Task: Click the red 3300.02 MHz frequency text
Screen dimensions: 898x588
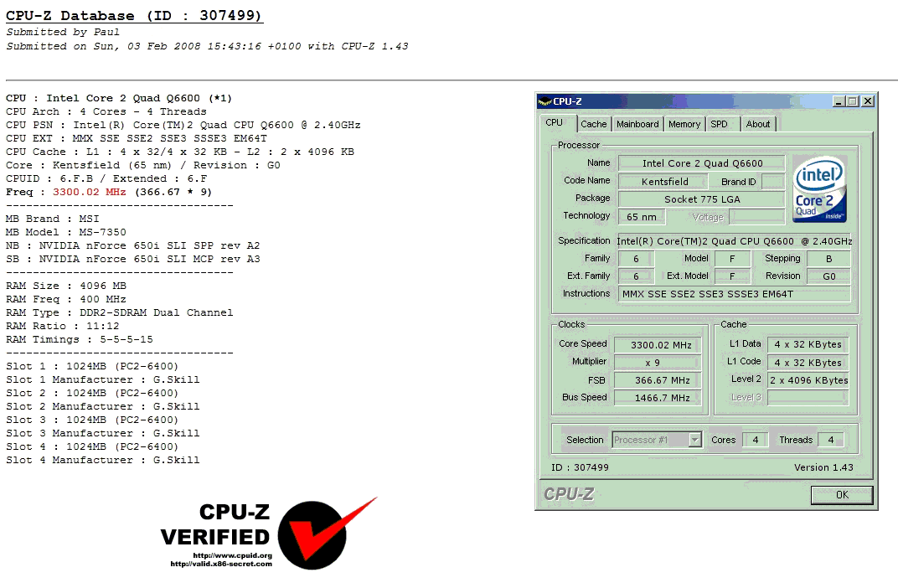Action: tap(90, 192)
